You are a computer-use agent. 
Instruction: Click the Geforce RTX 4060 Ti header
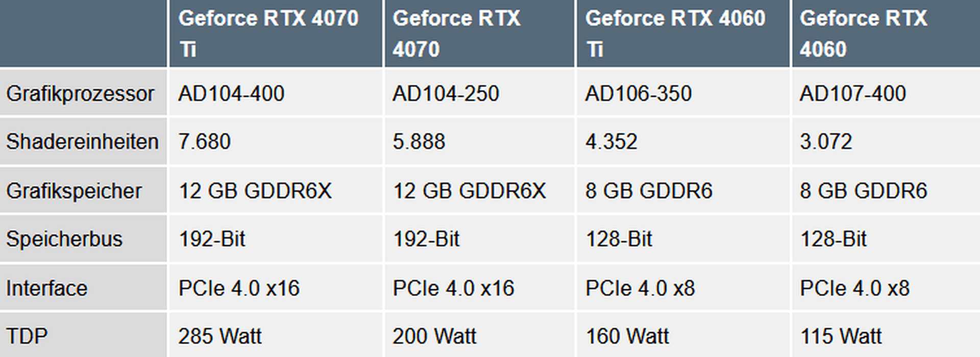click(675, 34)
